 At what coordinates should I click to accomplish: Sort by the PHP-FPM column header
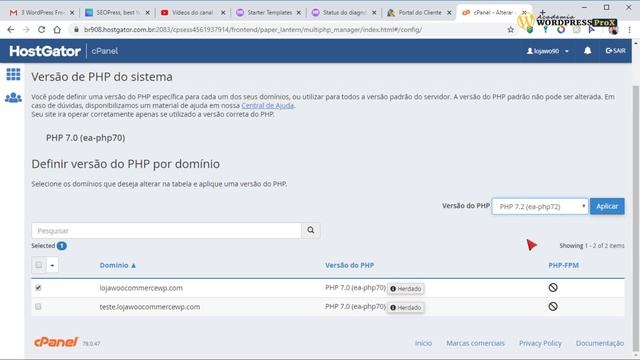563,265
